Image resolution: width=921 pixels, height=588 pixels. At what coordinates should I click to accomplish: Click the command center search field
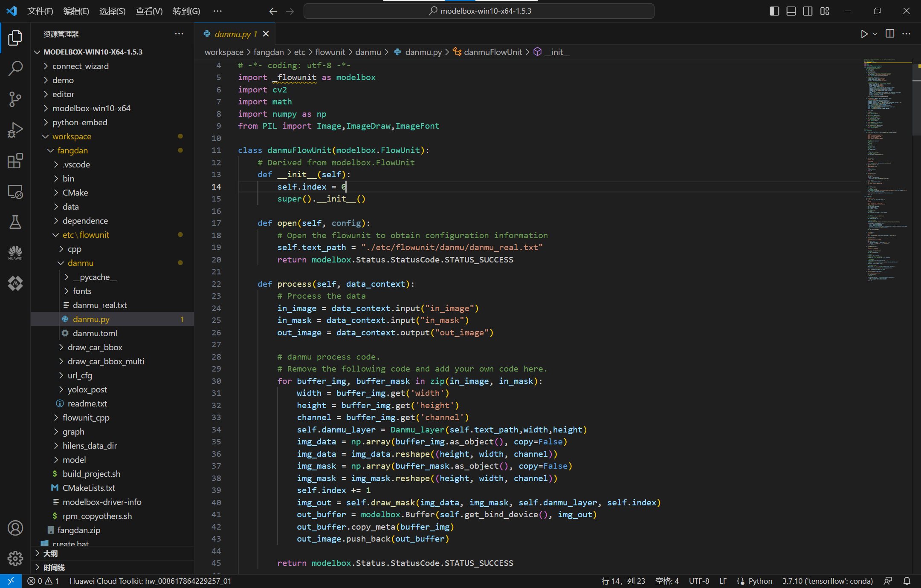point(478,11)
